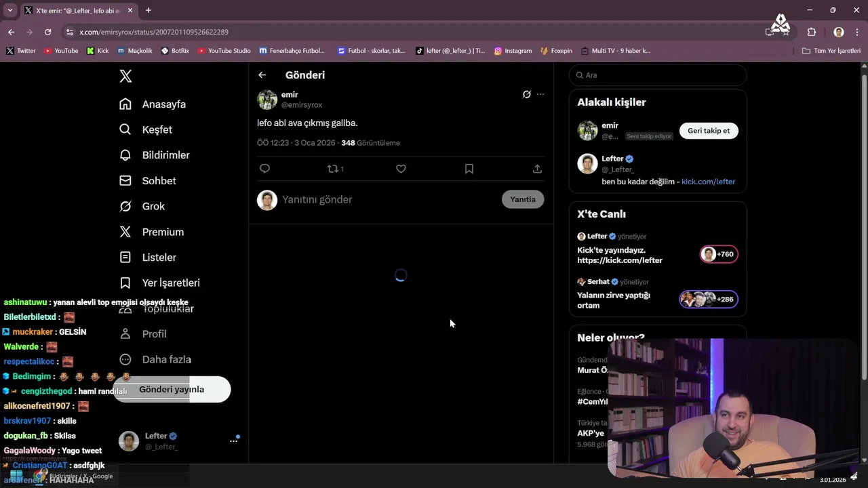Open Instagram bookmark
Viewport: 868px width, 488px height.
(x=513, y=51)
